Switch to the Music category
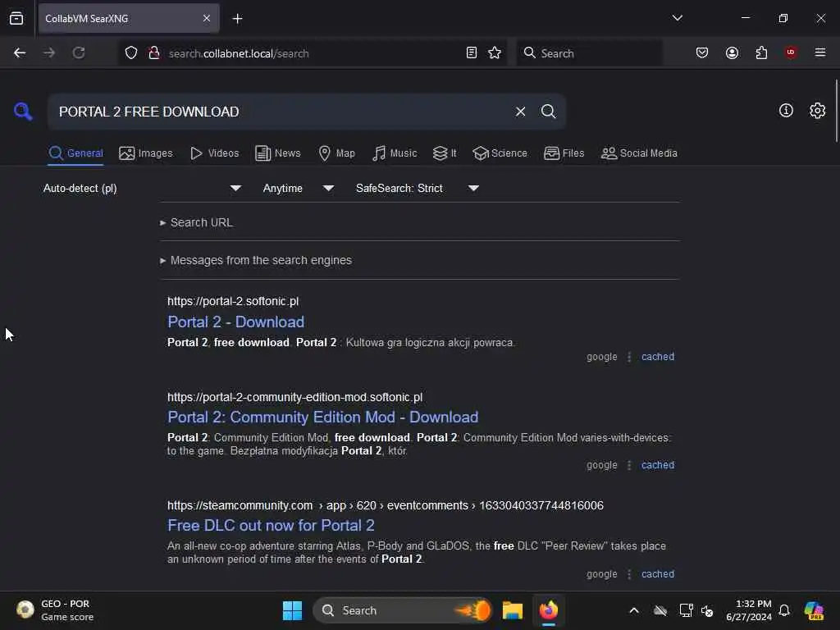This screenshot has height=630, width=840. pyautogui.click(x=395, y=153)
